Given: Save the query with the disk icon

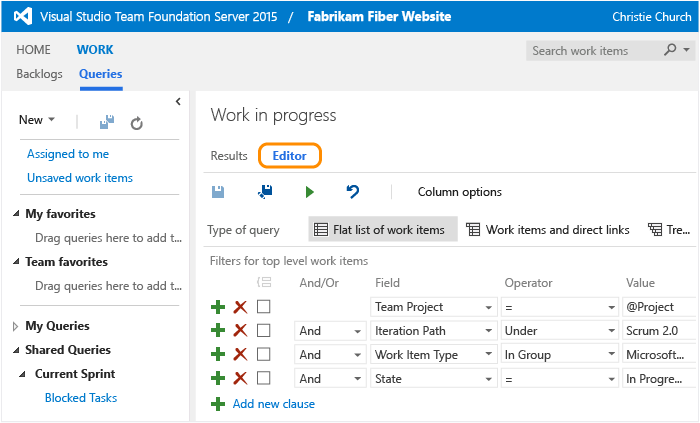Looking at the screenshot, I should click(218, 192).
